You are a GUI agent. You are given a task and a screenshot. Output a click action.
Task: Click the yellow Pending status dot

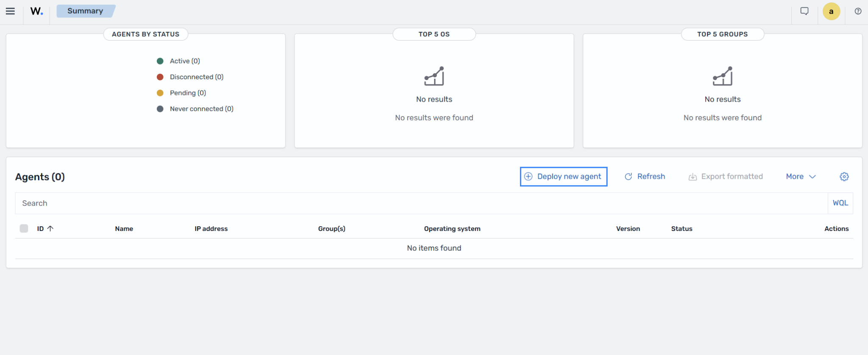[x=160, y=93]
